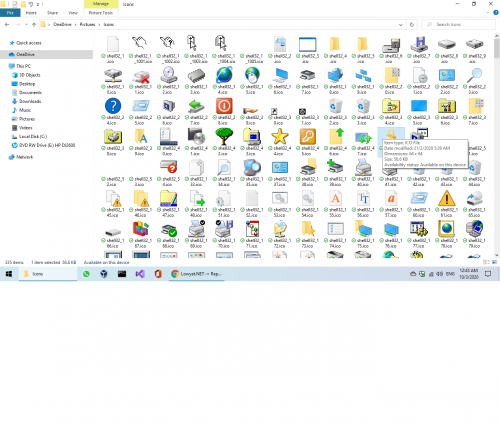Open Downloads in the navigation pane
500x424 pixels.
pyautogui.click(x=30, y=101)
